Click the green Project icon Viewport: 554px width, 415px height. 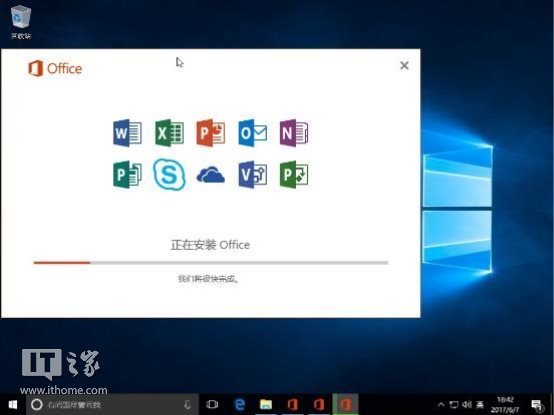[x=294, y=174]
